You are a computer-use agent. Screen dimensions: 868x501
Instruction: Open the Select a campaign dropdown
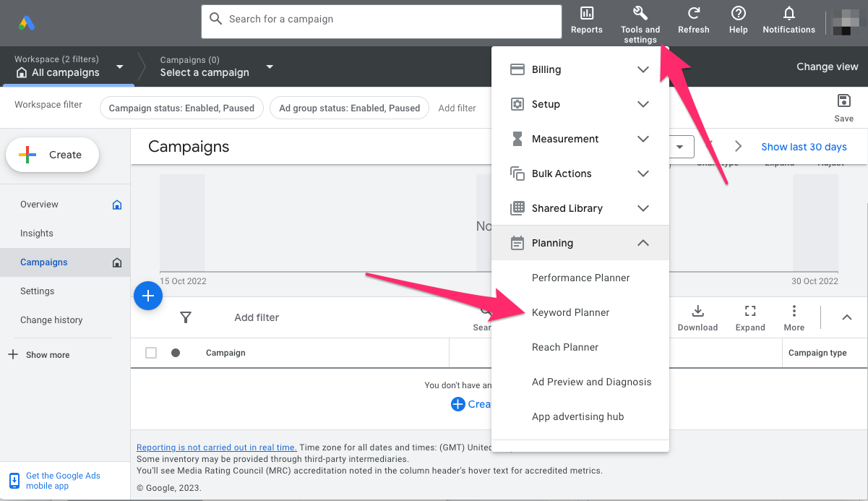(270, 67)
